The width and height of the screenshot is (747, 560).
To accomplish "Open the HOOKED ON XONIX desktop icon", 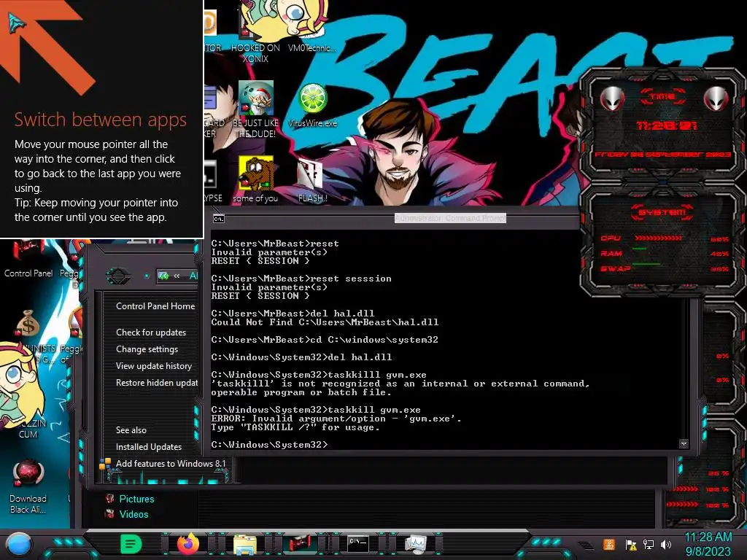I will [255, 34].
